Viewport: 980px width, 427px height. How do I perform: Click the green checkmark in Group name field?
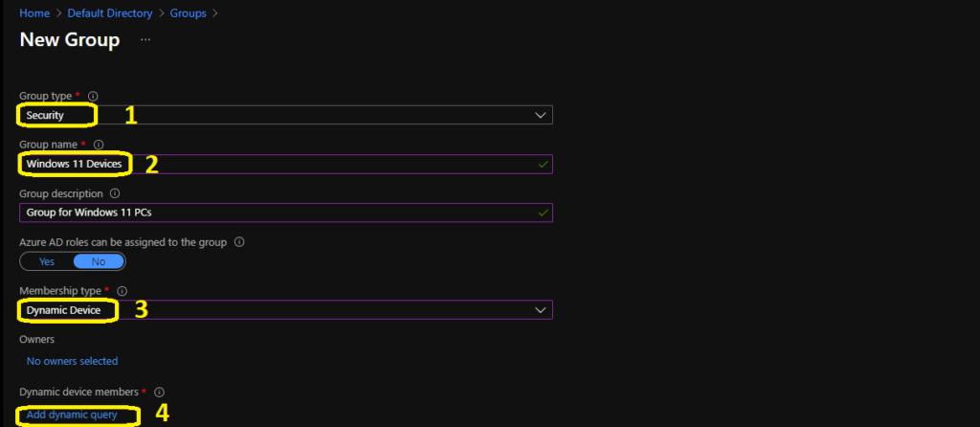(x=544, y=165)
